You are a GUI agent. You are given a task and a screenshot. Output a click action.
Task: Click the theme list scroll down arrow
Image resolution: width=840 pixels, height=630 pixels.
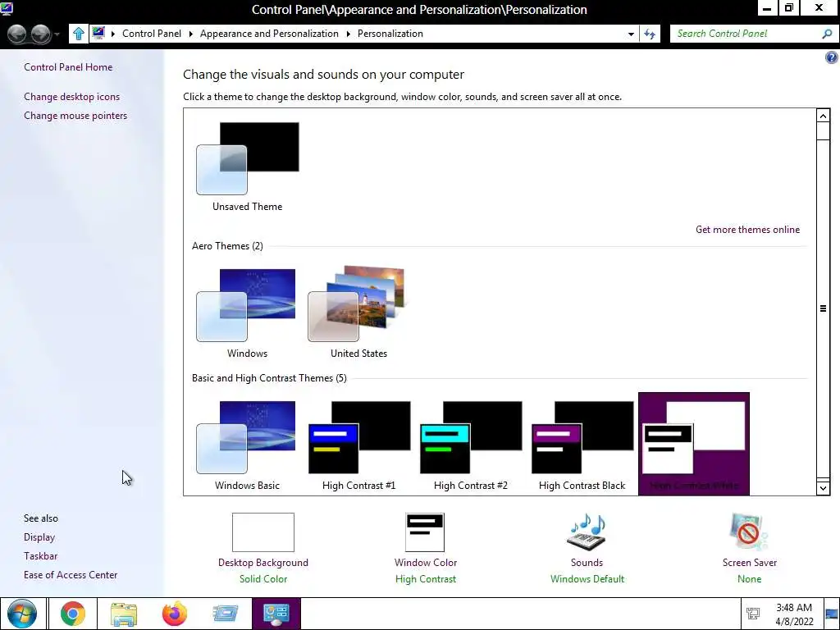(823, 487)
